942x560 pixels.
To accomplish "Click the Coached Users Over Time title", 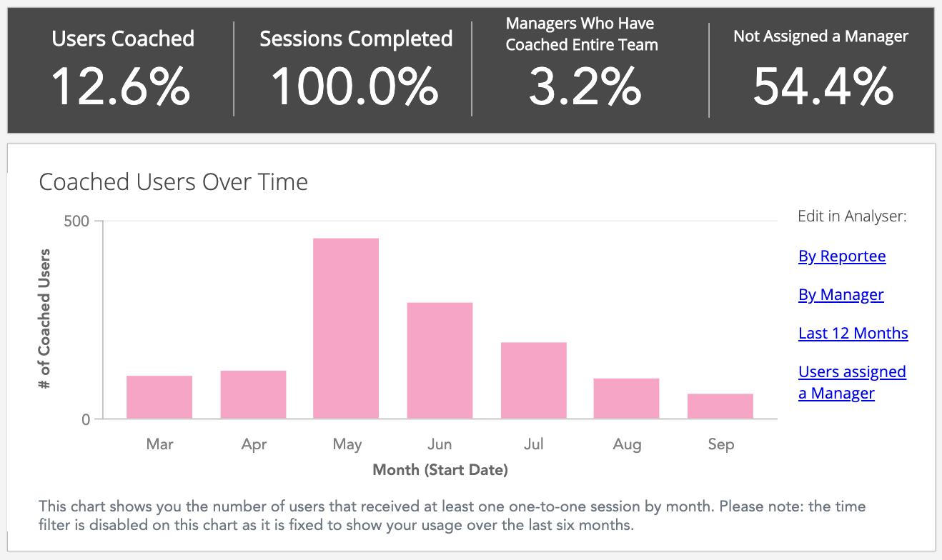I will [x=173, y=182].
